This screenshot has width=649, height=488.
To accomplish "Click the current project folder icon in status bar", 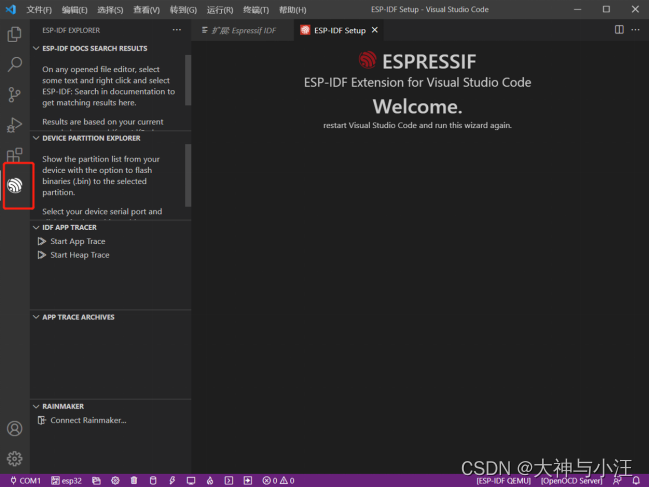I will pos(96,481).
